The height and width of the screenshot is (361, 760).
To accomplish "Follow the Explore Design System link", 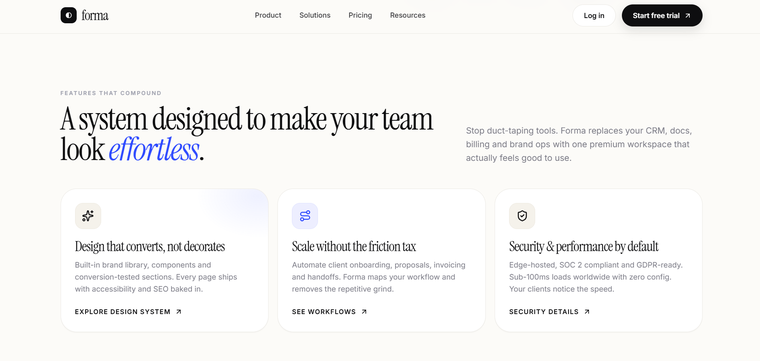I will point(128,312).
